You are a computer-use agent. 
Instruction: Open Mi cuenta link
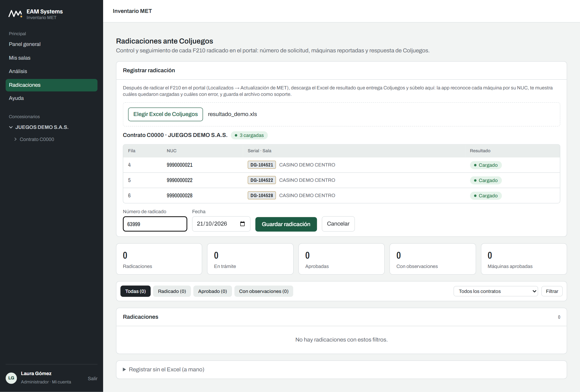(x=61, y=382)
